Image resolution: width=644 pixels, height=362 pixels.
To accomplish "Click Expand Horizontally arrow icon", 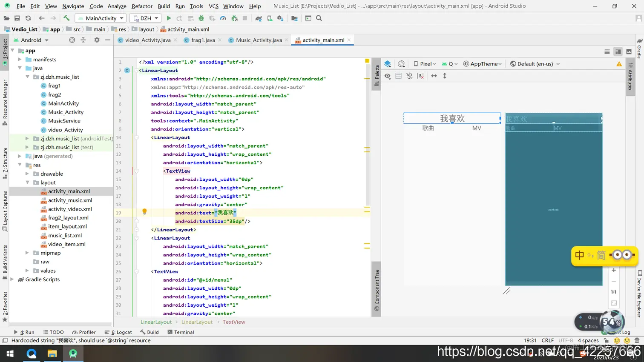I will 434,76.
